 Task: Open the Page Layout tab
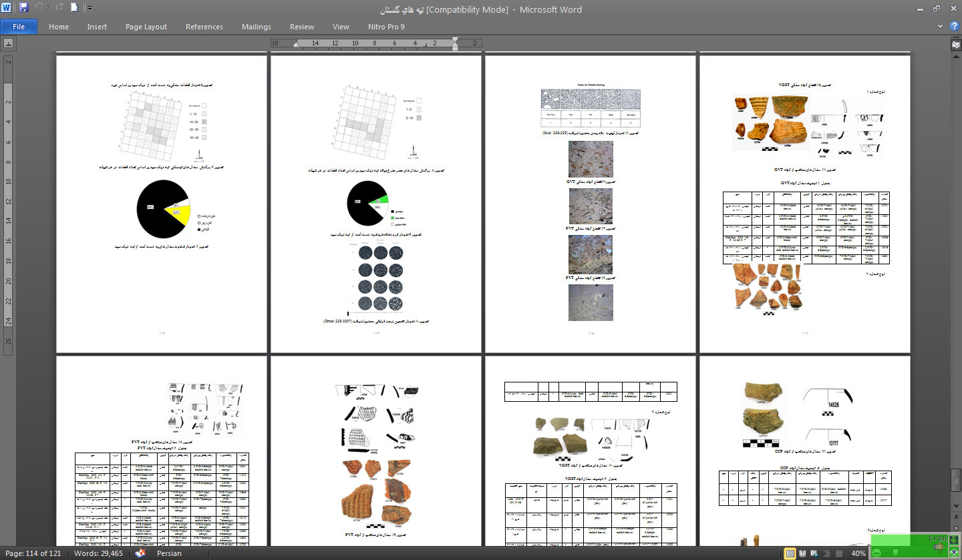tap(146, 27)
